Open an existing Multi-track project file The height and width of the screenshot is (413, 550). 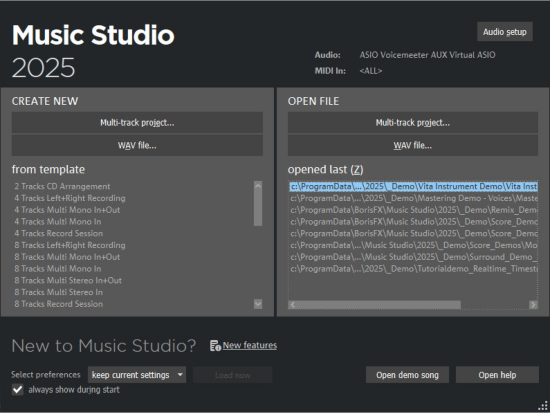(x=413, y=122)
